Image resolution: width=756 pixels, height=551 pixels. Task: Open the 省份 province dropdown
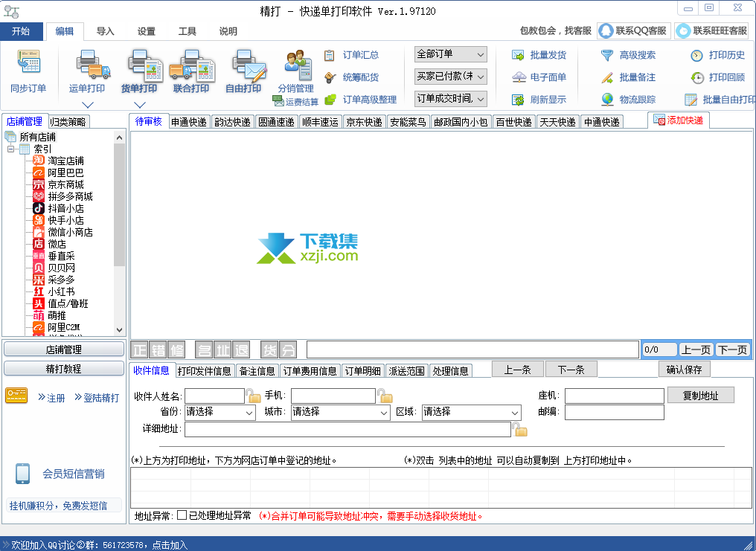point(220,412)
